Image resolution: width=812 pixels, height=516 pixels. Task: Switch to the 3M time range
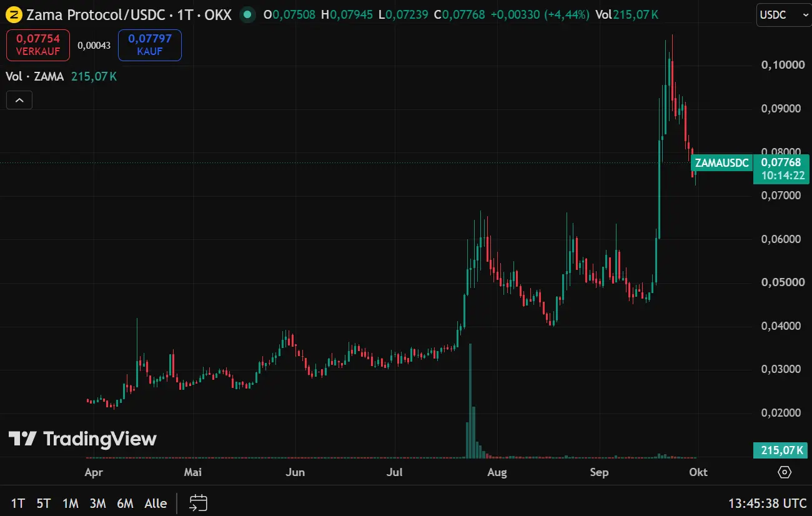pos(97,503)
